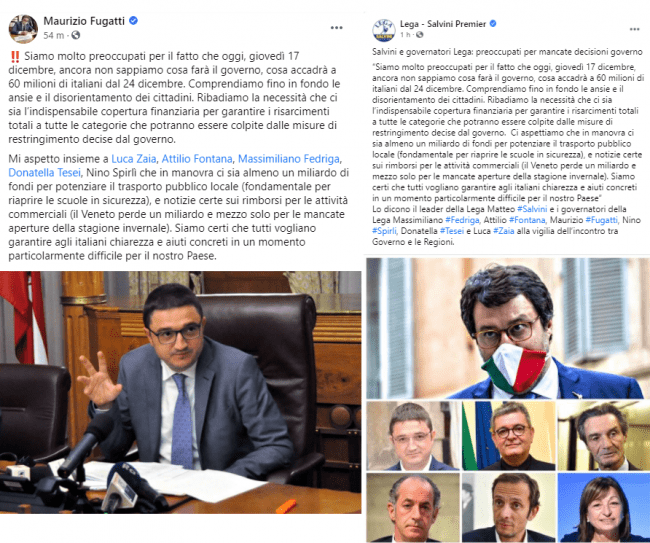Open the woman's photo on the blue background
This screenshot has width=650, height=543.
tap(604, 507)
